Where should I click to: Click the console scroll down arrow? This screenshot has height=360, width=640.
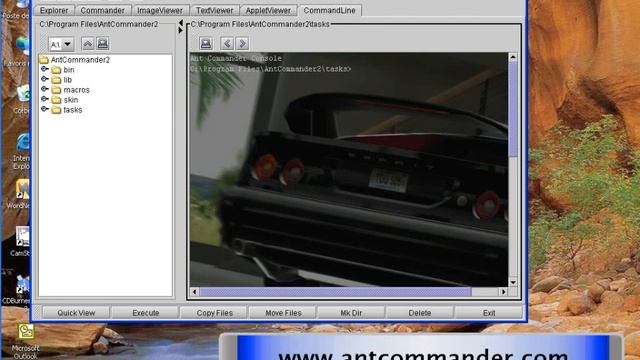(x=513, y=282)
